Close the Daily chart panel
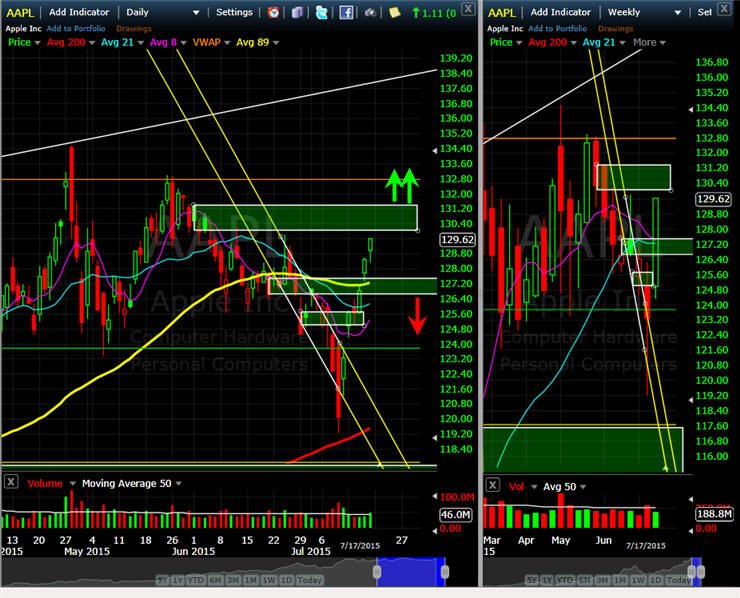 (x=468, y=8)
